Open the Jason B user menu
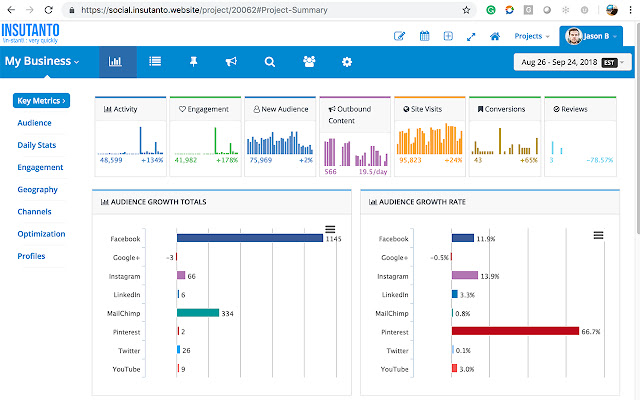 click(x=591, y=36)
